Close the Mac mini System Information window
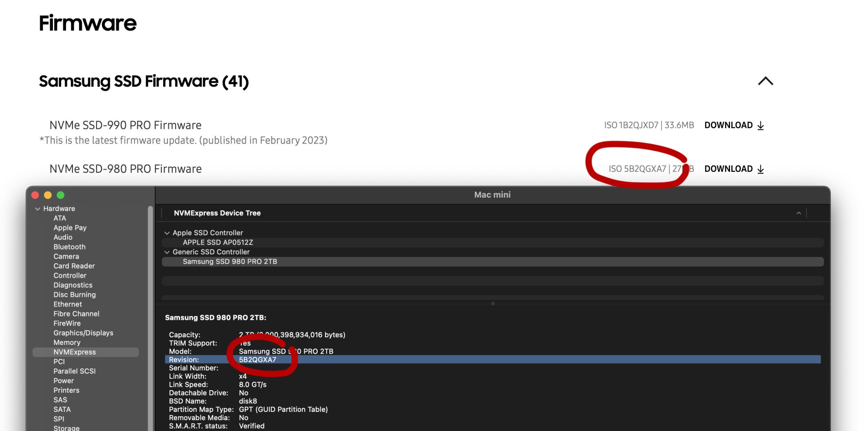Screen dimensions: 868x431 point(35,195)
